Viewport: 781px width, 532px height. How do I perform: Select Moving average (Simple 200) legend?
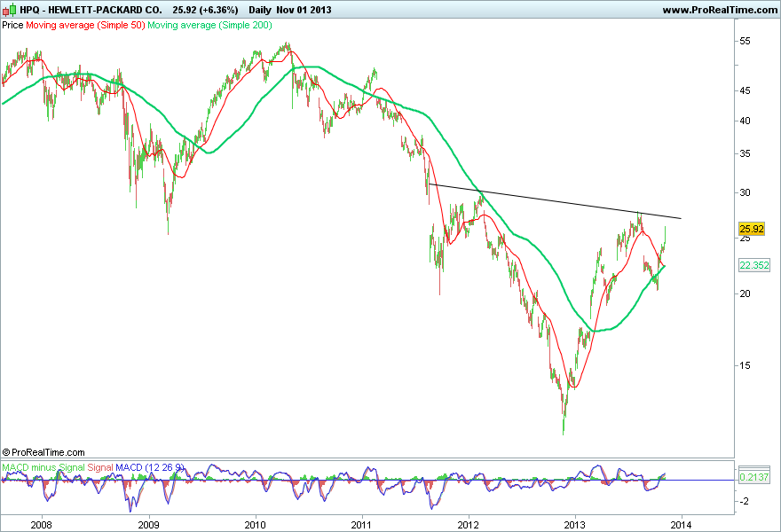pos(209,25)
